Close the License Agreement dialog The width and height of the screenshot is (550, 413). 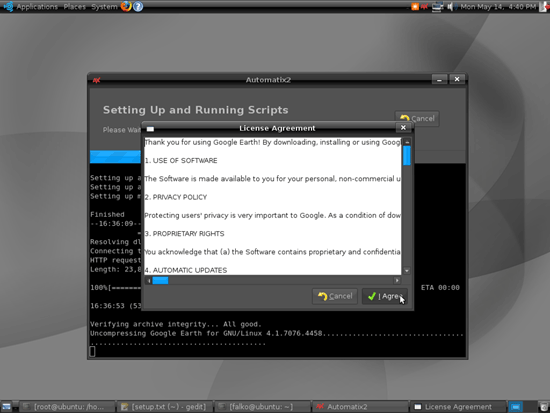pyautogui.click(x=403, y=128)
